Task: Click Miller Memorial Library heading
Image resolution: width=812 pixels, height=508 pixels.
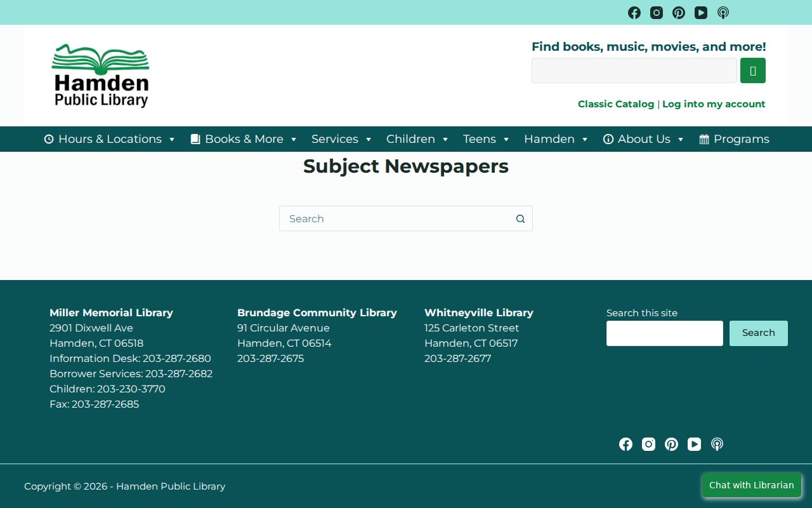Action: [111, 312]
